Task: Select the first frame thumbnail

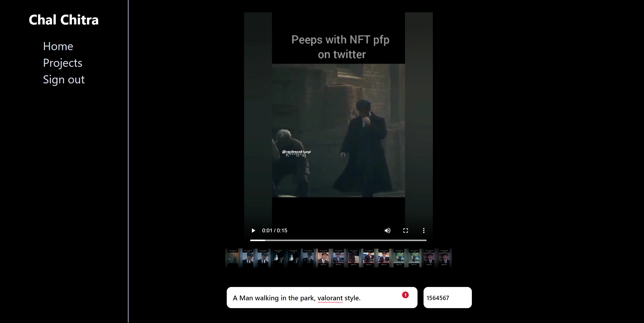Action: click(x=233, y=258)
